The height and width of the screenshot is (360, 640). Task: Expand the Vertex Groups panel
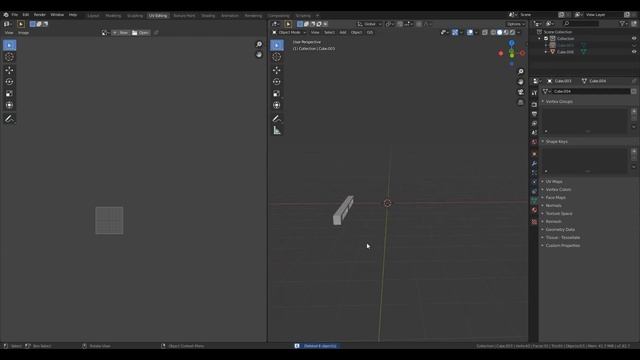[559, 101]
